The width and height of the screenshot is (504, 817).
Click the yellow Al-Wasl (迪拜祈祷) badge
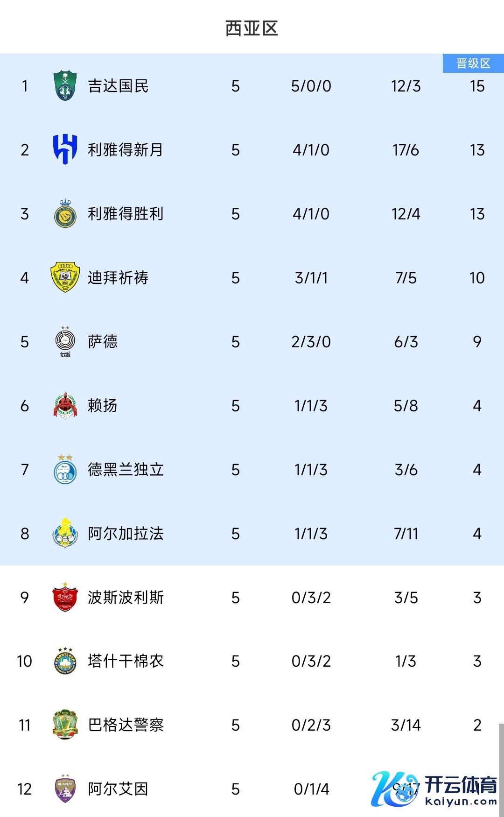click(x=65, y=277)
